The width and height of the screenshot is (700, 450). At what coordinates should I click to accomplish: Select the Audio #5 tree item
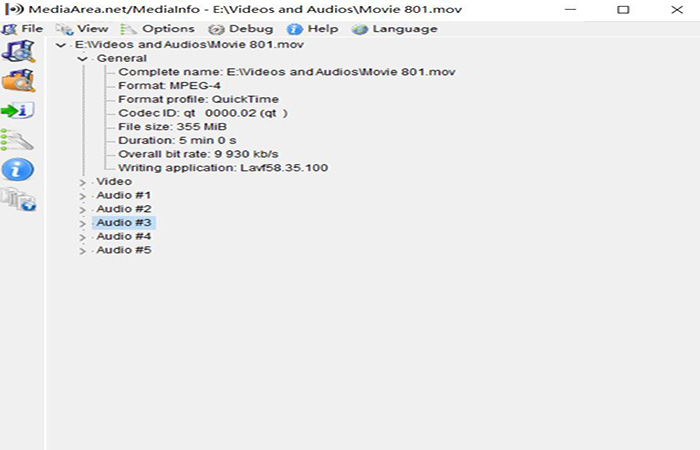coord(124,250)
